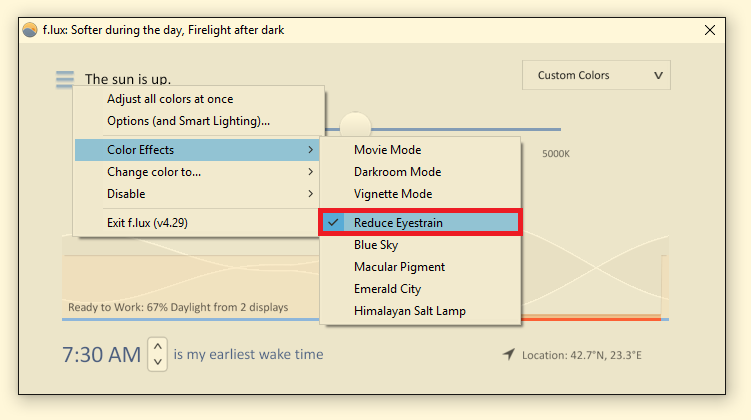751x420 pixels.
Task: Choose Adjust all colors at once
Action: point(199,99)
